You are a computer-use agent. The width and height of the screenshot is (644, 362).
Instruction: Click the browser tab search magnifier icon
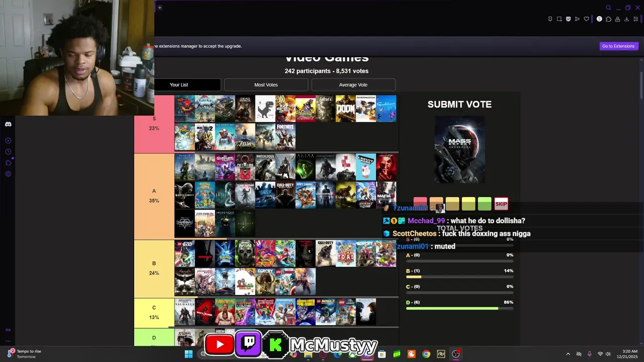click(x=608, y=8)
